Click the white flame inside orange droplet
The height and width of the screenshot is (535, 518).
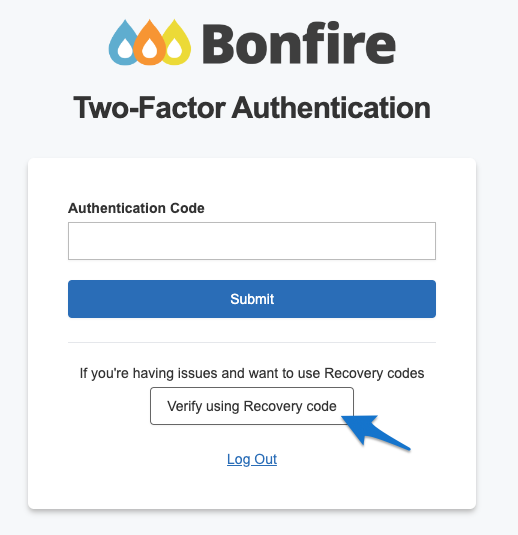click(x=149, y=48)
